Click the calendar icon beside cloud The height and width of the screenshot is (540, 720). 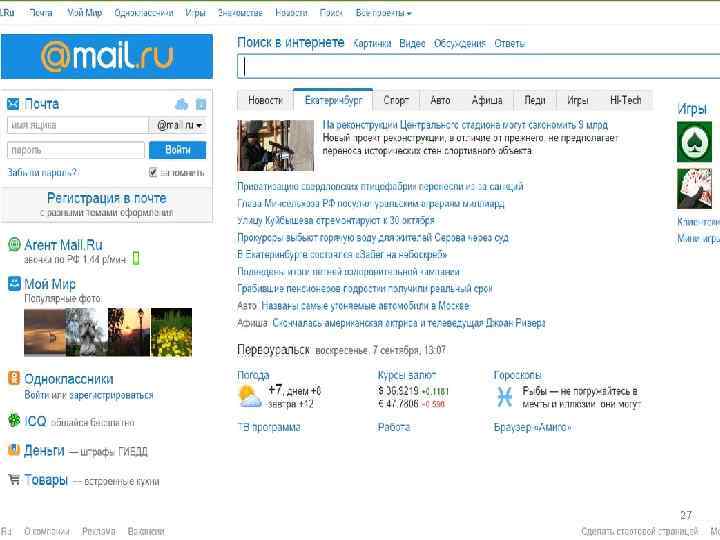[x=201, y=104]
